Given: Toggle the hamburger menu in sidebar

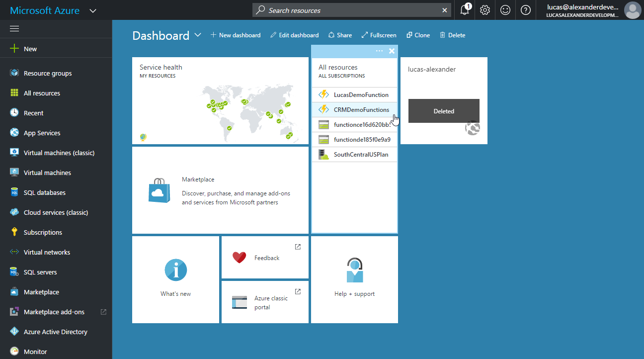Looking at the screenshot, I should point(14,28).
